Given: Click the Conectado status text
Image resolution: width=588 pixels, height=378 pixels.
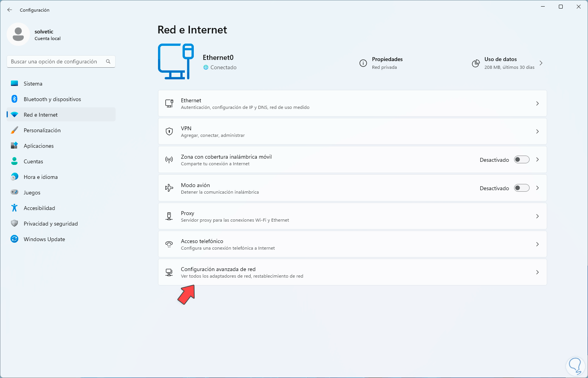Looking at the screenshot, I should coord(223,67).
